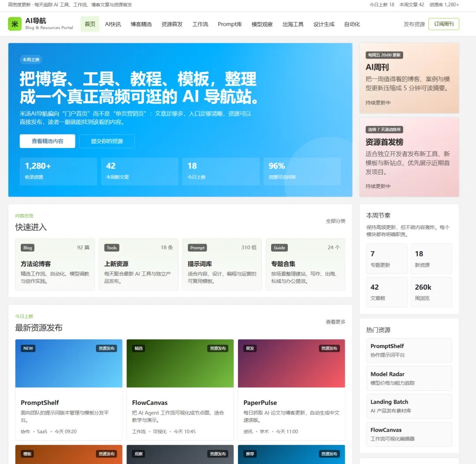Go to 模型观察 section
The image size is (476, 464).
[x=262, y=24]
